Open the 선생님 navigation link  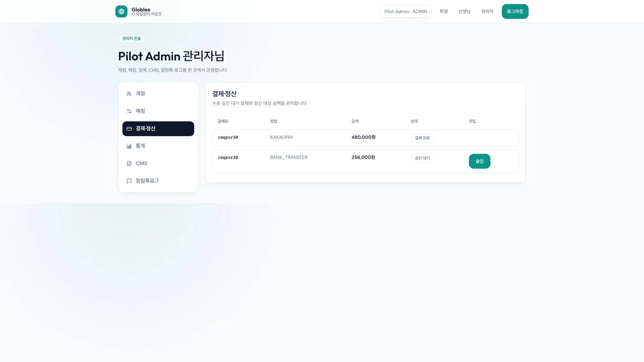[x=464, y=12]
